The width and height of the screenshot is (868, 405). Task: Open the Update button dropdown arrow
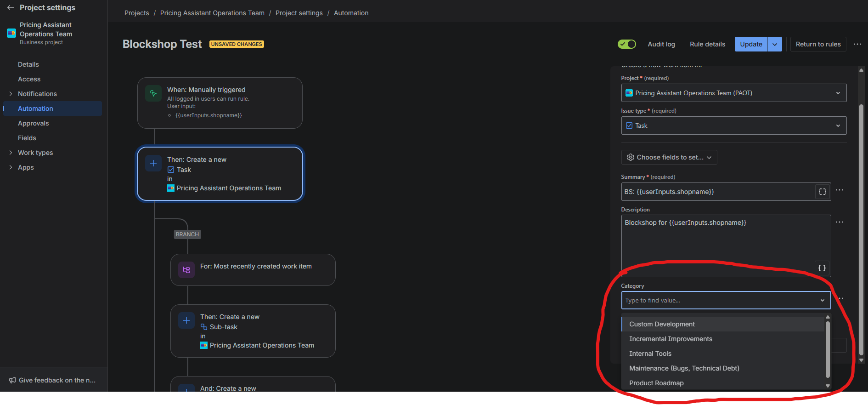click(x=775, y=44)
